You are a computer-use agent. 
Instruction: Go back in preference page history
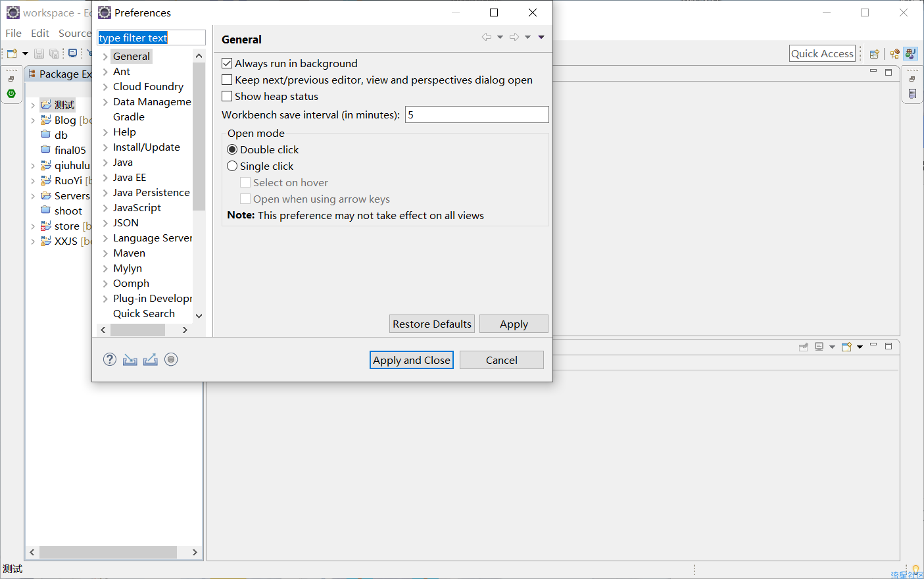click(x=487, y=37)
